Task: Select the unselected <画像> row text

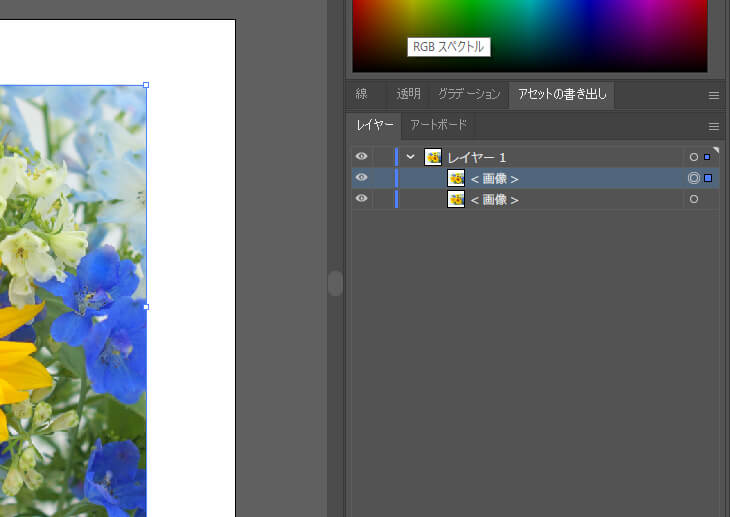Action: 494,200
